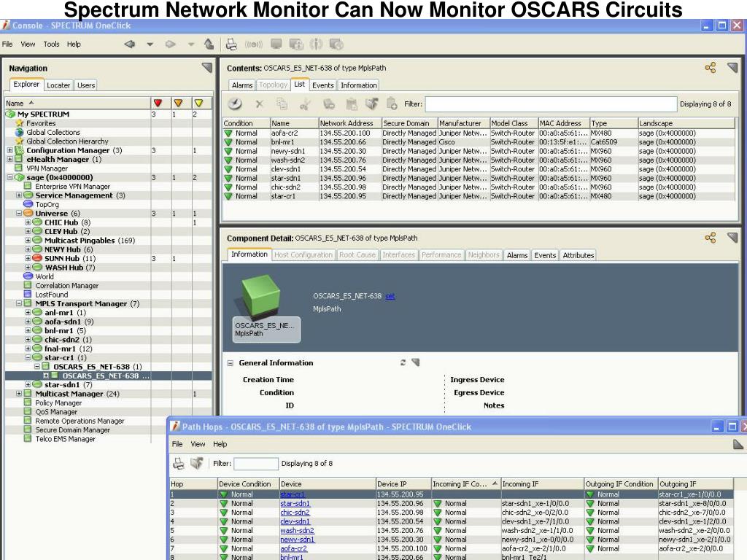This screenshot has height=560, width=747.
Task: Open the Events tab in Component Detail
Action: pyautogui.click(x=545, y=255)
